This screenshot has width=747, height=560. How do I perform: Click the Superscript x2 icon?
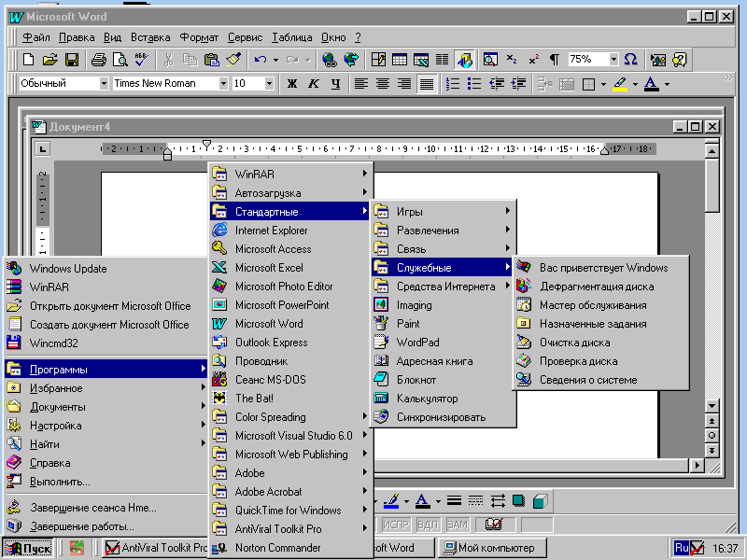coord(533,60)
